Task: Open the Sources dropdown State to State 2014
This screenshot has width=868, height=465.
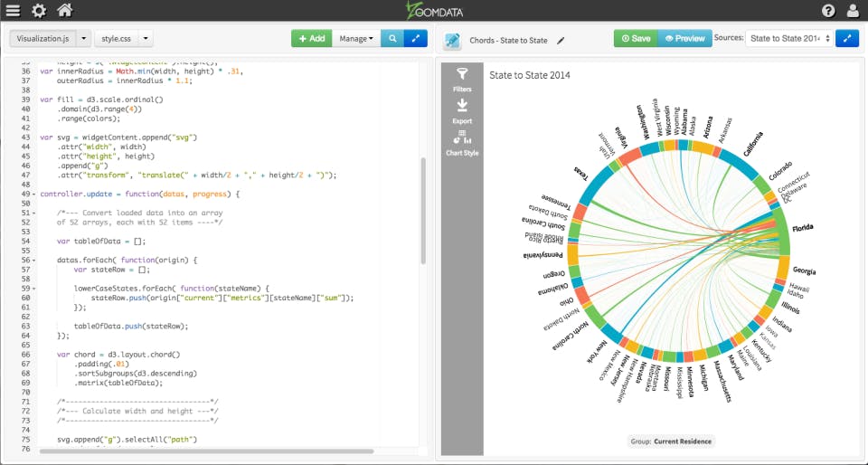Action: pyautogui.click(x=788, y=38)
